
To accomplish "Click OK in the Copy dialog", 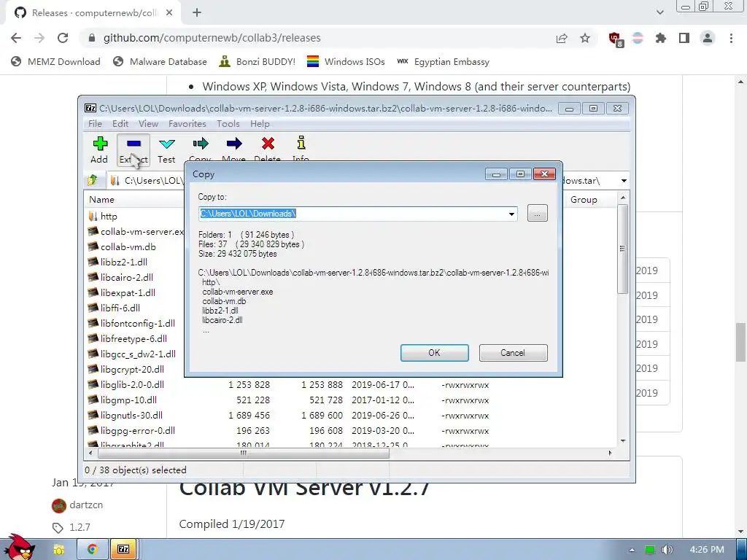I will tap(435, 353).
